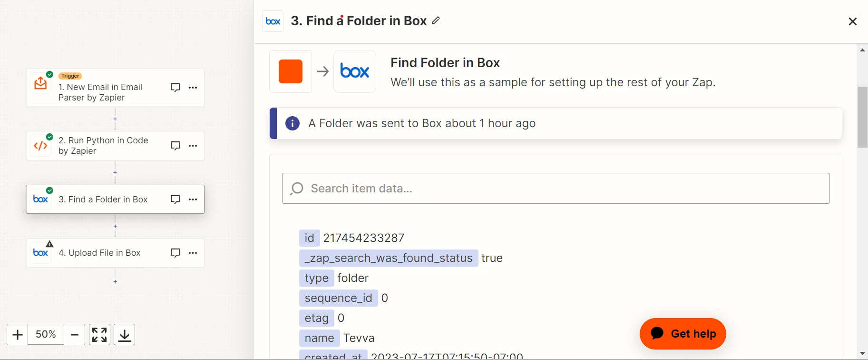
Task: Open the Get help chat
Action: click(683, 334)
